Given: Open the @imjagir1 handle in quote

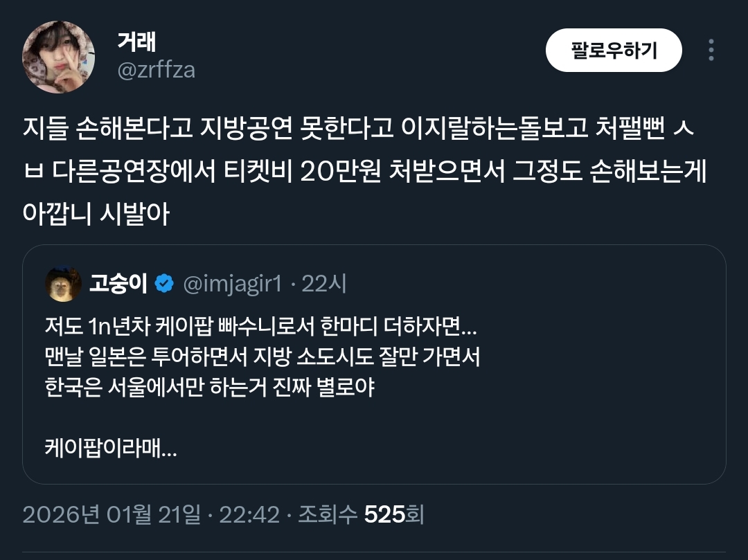Looking at the screenshot, I should [231, 284].
